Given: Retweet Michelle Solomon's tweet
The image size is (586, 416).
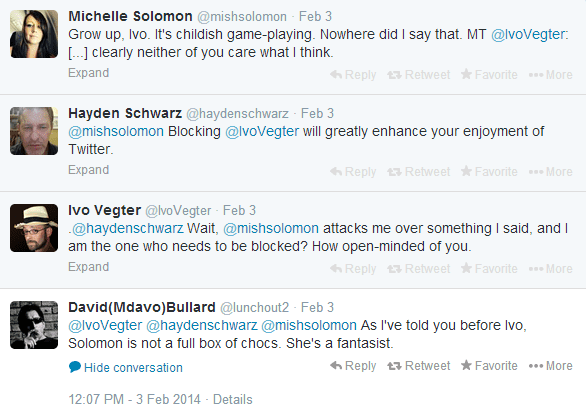Looking at the screenshot, I should (x=419, y=75).
